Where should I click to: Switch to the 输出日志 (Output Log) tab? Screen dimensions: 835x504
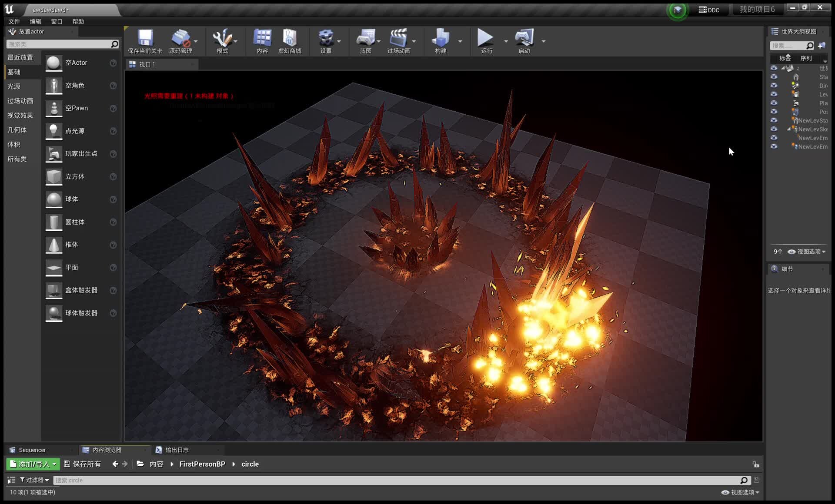point(176,450)
